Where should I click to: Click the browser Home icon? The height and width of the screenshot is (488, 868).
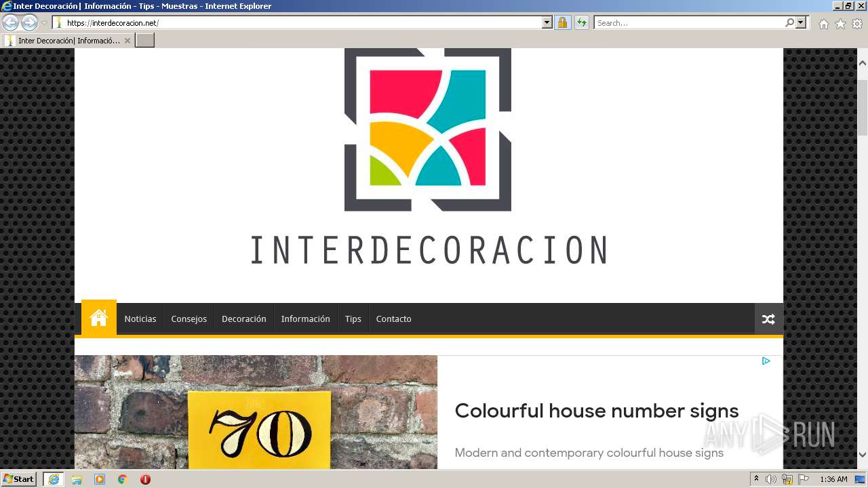tap(823, 24)
